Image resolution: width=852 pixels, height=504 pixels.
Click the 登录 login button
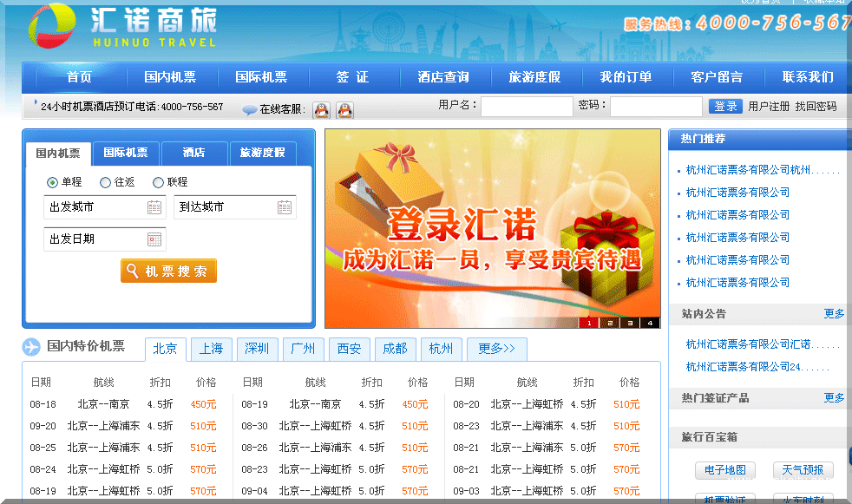[x=725, y=107]
